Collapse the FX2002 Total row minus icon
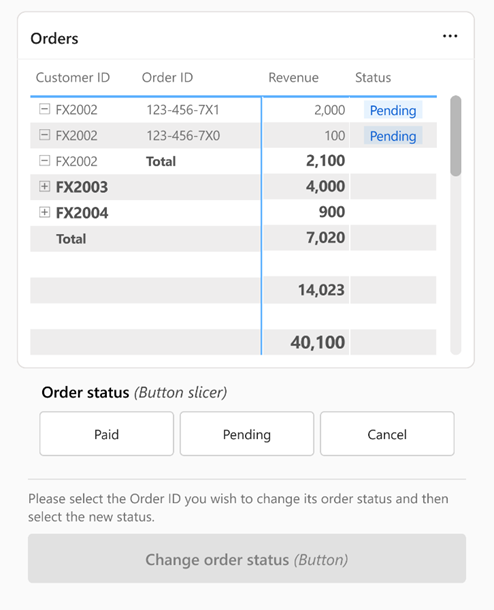 tap(45, 160)
